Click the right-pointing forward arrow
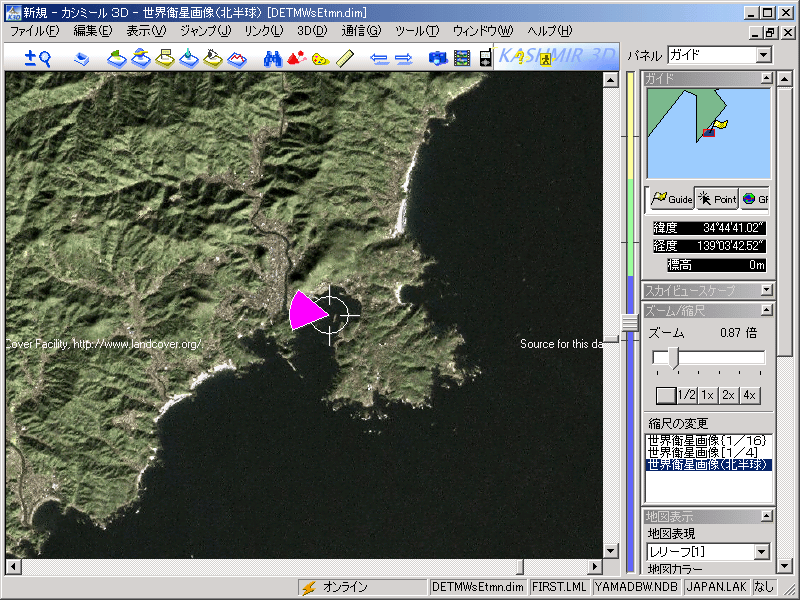This screenshot has height=600, width=800. click(403, 59)
